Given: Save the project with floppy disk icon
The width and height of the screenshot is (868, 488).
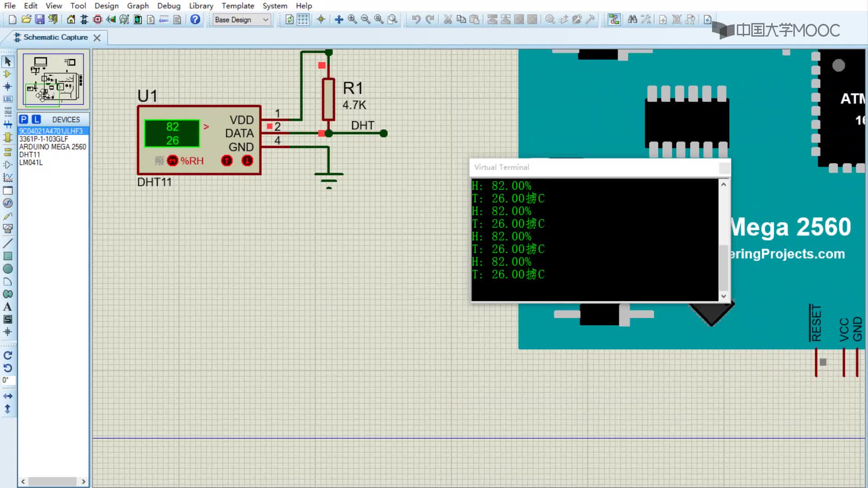Looking at the screenshot, I should 40,19.
